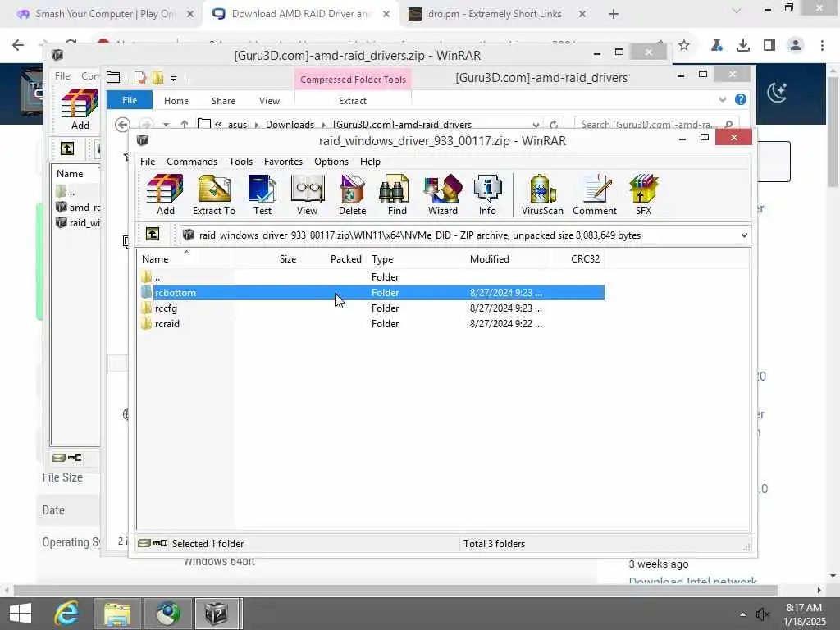The height and width of the screenshot is (630, 840).
Task: Click the Explorer help question-mark icon
Action: [x=741, y=99]
